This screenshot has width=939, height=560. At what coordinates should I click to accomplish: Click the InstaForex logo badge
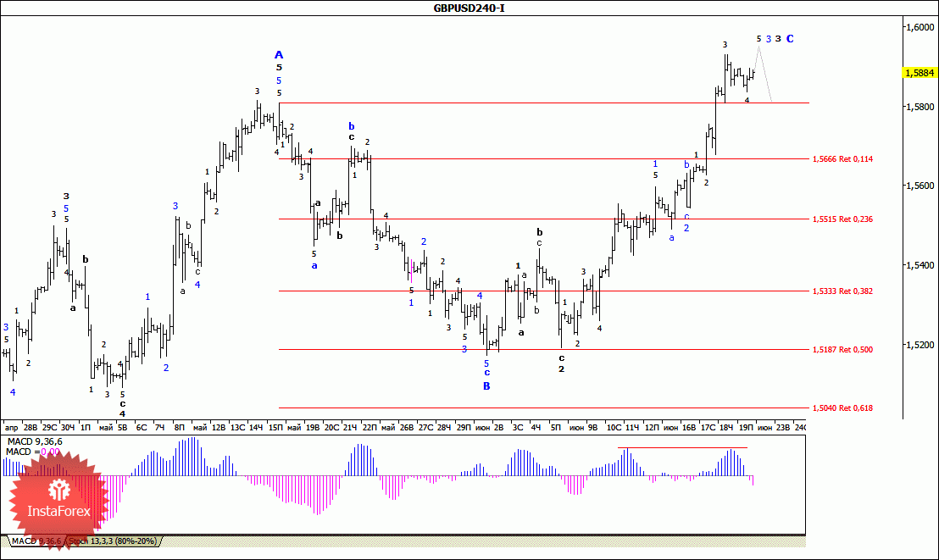(58, 500)
